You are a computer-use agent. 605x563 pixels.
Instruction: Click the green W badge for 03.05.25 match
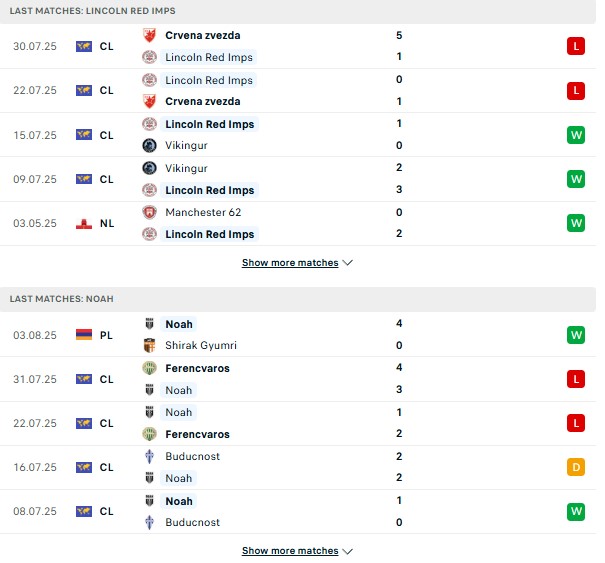pos(576,223)
